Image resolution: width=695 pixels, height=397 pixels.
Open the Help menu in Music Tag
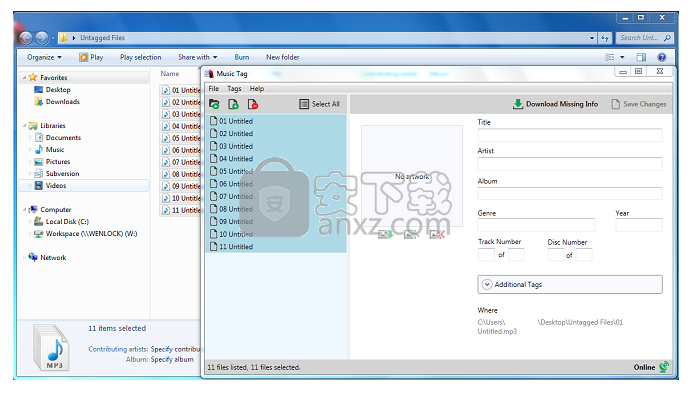click(257, 89)
